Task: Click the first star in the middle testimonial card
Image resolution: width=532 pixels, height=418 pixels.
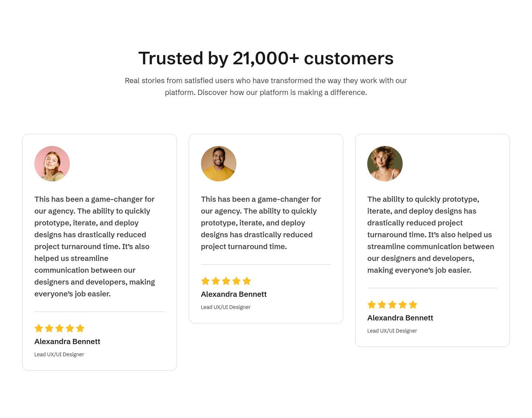Action: [205, 281]
